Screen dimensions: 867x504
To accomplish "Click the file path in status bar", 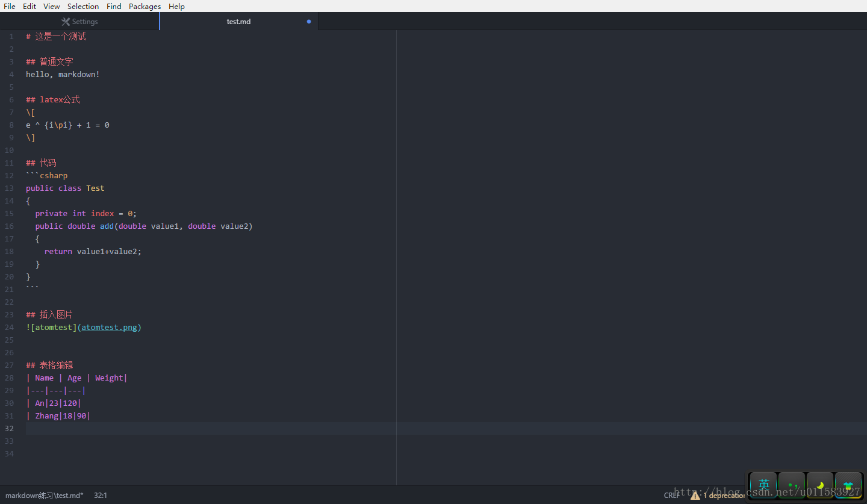I will 45,496.
